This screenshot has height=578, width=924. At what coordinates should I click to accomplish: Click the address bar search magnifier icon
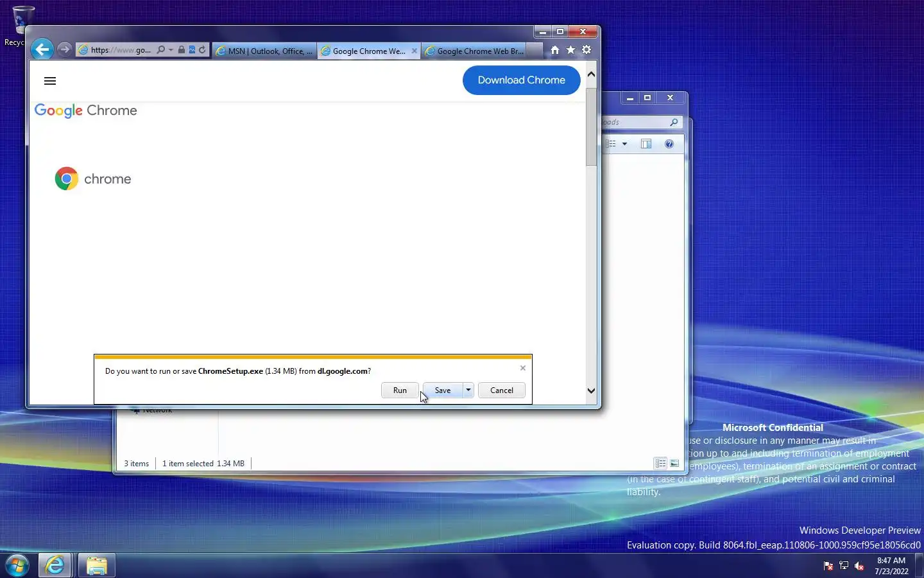[160, 50]
